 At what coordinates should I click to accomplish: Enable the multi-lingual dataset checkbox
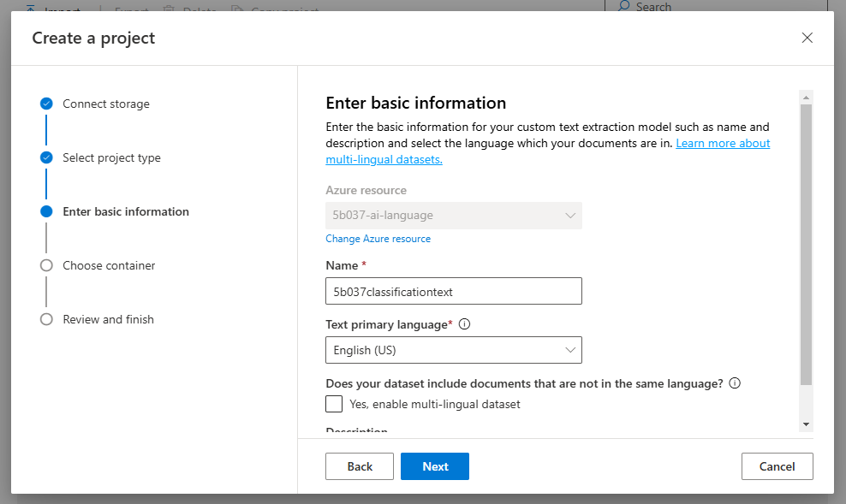tap(334, 404)
